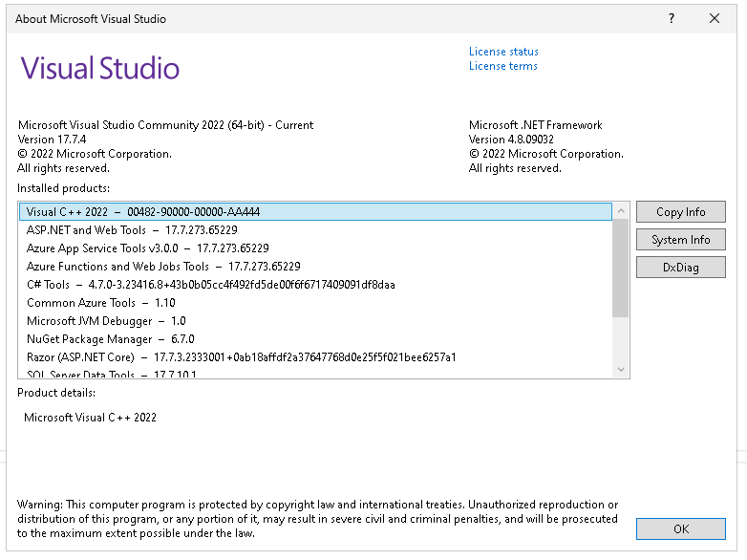Select the Razor (ASP.NET Core) entry
747x560 pixels.
(315, 357)
